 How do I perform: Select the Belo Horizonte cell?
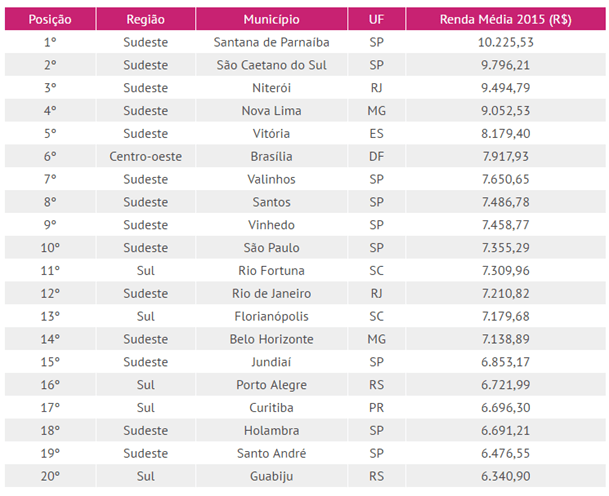(x=271, y=339)
